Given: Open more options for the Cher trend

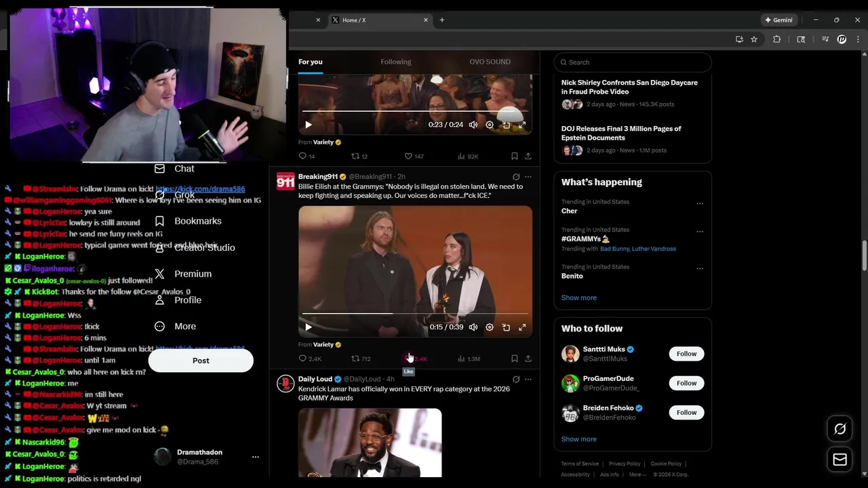Looking at the screenshot, I should pos(700,203).
